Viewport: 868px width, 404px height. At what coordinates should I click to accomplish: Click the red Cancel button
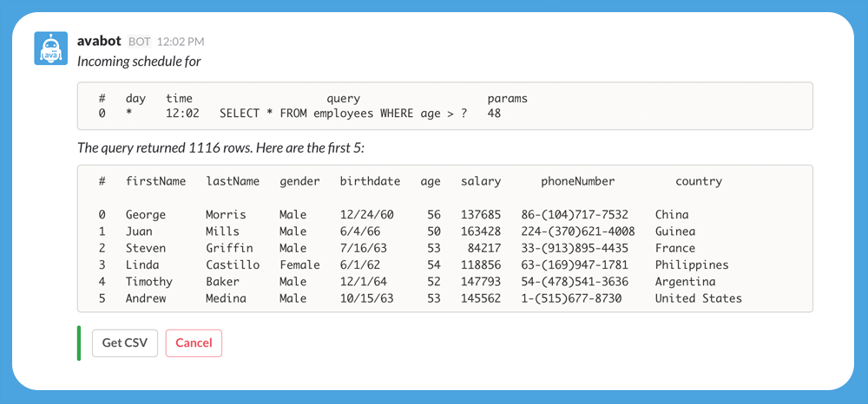pos(194,342)
